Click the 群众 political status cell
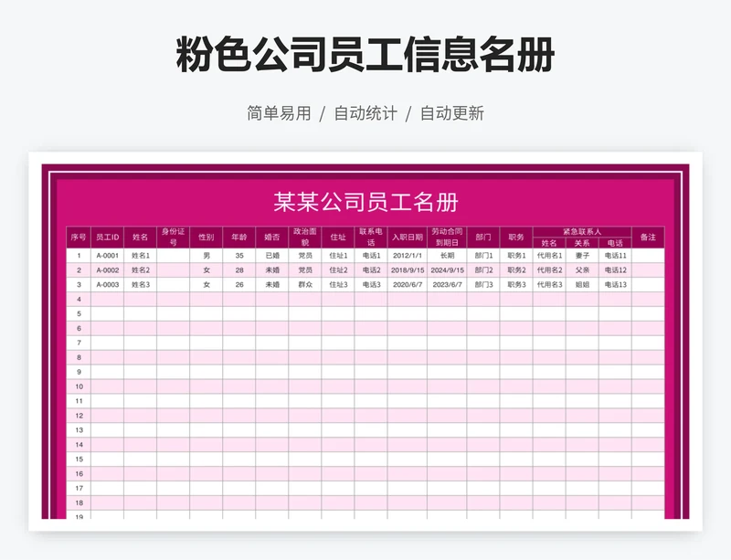The width and height of the screenshot is (731, 560). [x=305, y=284]
